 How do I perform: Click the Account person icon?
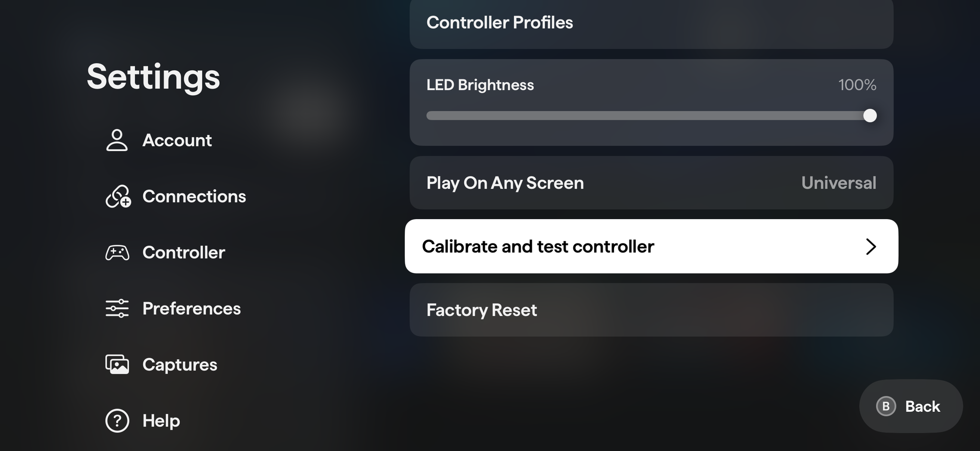117,140
